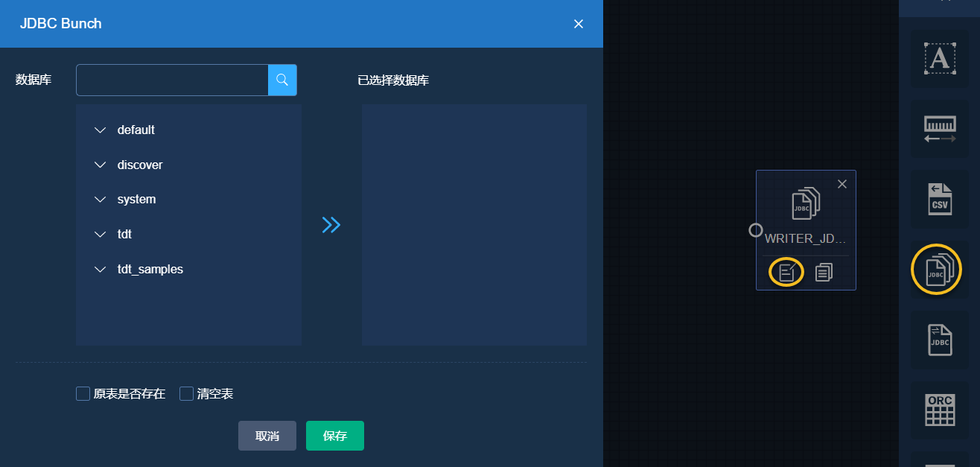Select the ORC table component icon
The image size is (980, 467).
point(939,410)
